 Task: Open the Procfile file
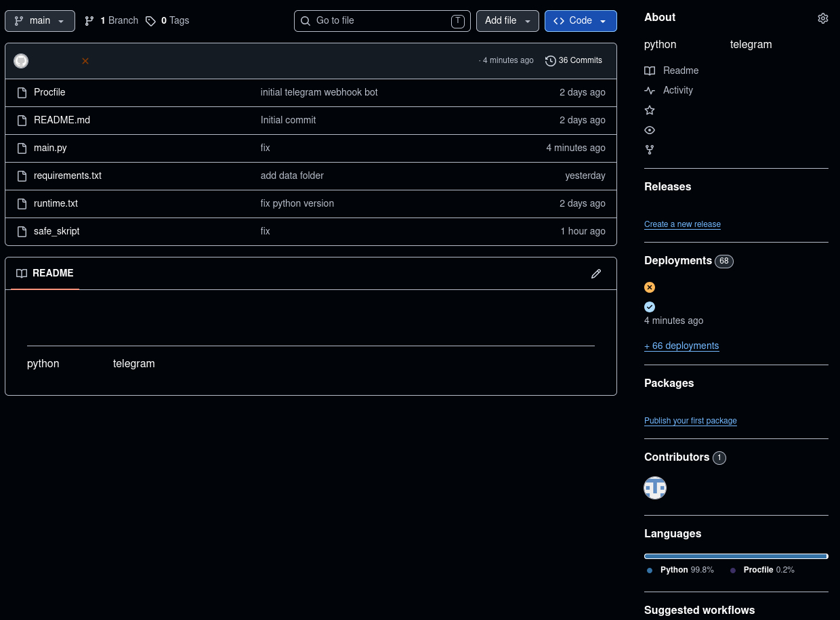point(49,92)
